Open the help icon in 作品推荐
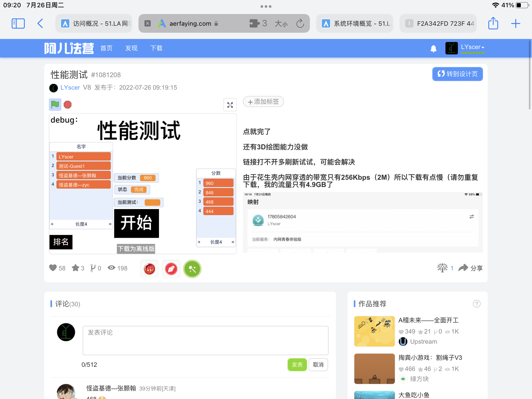Screen dimensions: 532x399 pos(477,304)
